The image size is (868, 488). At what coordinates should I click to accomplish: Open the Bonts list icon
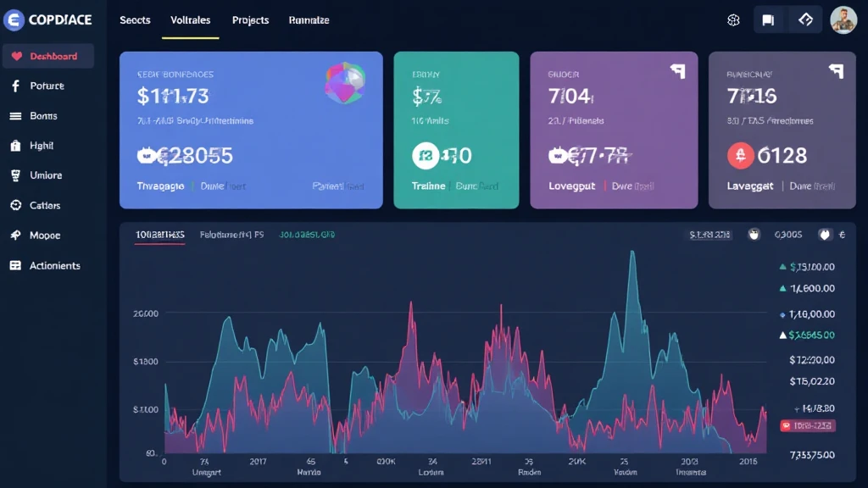[15, 116]
